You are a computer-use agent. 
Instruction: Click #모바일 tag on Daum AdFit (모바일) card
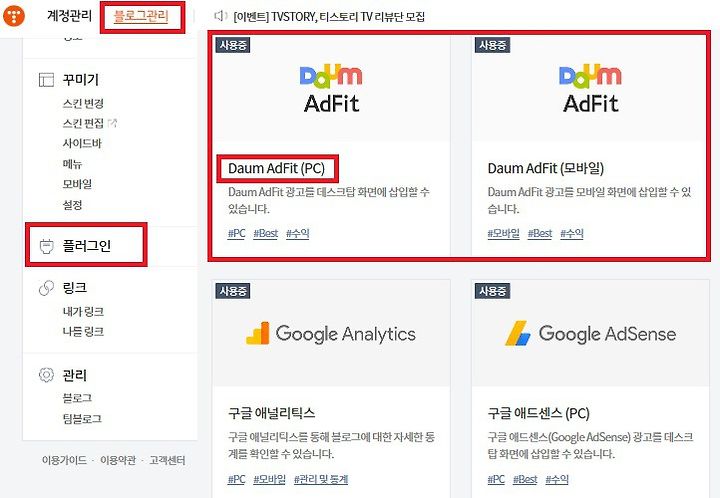(503, 234)
